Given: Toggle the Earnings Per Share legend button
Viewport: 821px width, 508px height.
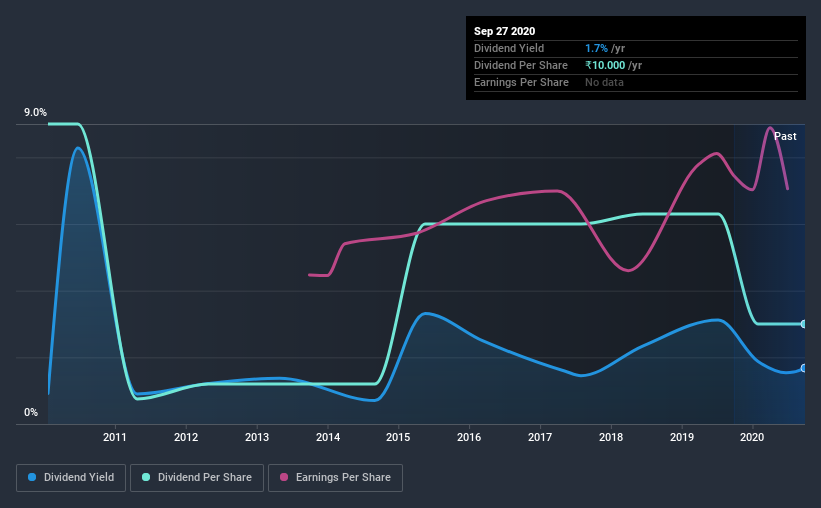Looking at the screenshot, I should pos(335,478).
